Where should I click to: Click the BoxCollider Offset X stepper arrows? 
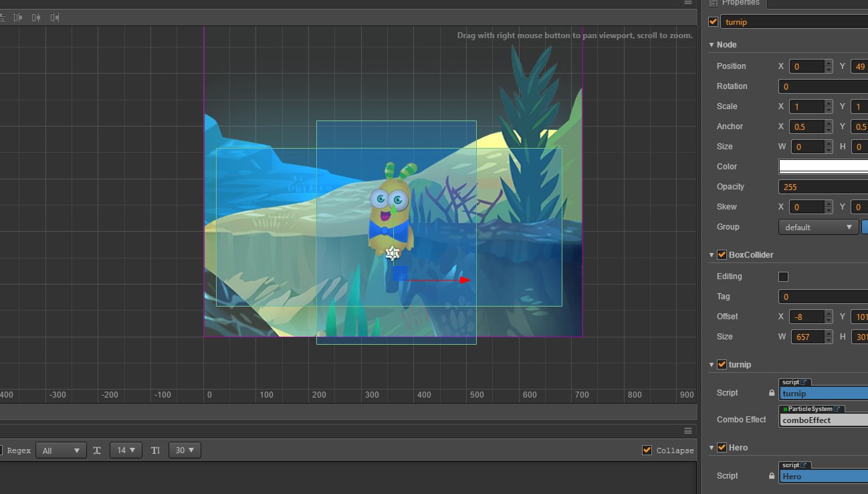(x=829, y=317)
